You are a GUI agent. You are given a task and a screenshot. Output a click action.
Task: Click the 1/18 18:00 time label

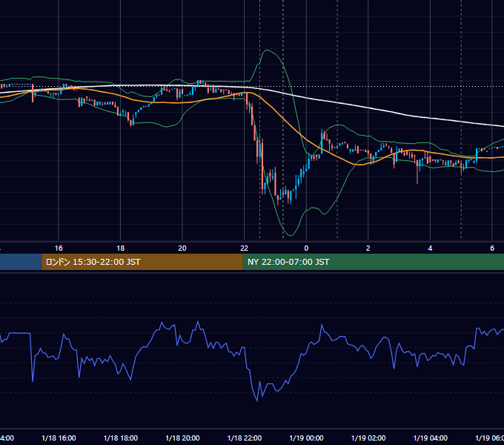[121, 438]
